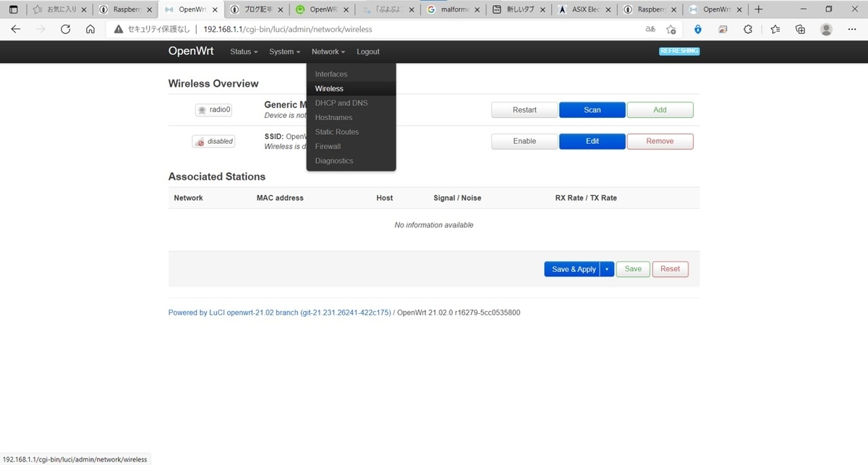Open the tab actions menu icon
This screenshot has width=868, height=465.
pyautogui.click(x=14, y=9)
